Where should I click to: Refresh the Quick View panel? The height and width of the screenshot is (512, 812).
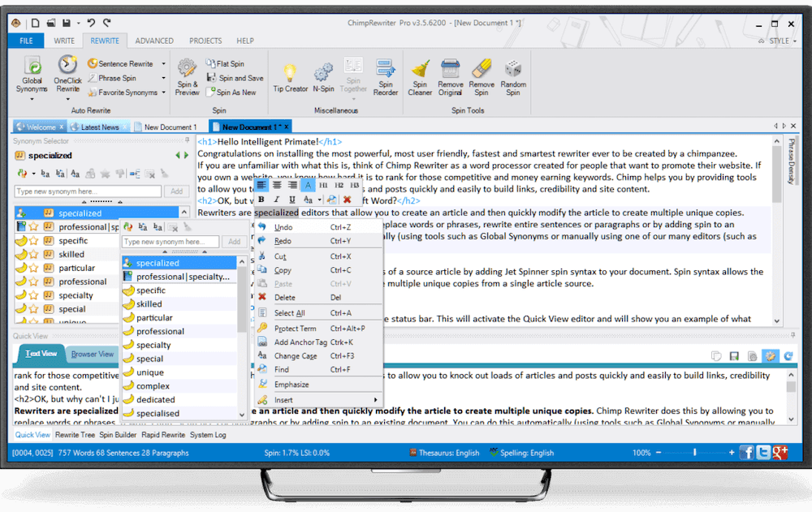(788, 356)
